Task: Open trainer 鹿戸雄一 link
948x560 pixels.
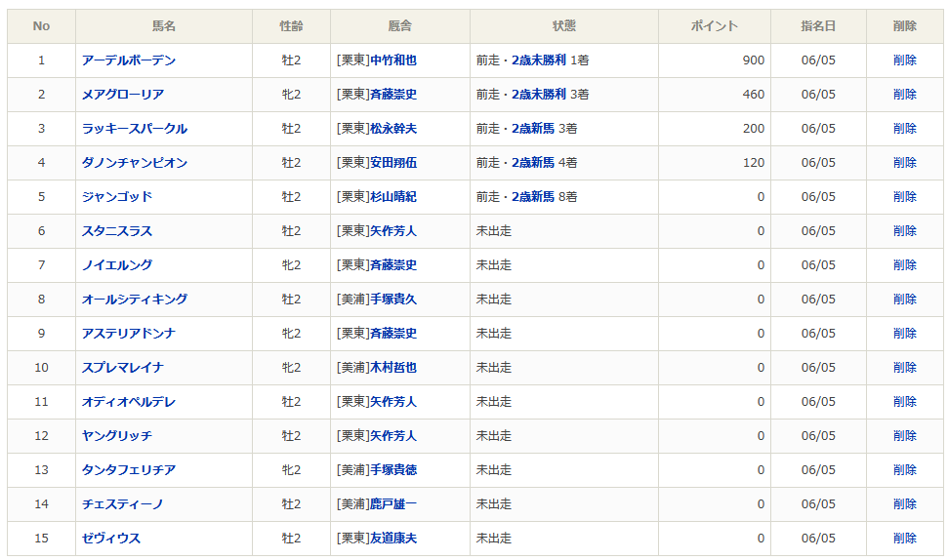Action: click(x=393, y=503)
